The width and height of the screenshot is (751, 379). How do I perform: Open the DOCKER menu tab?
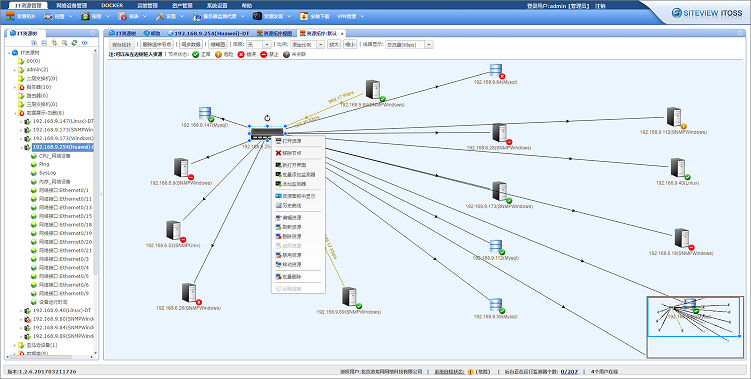coord(112,6)
